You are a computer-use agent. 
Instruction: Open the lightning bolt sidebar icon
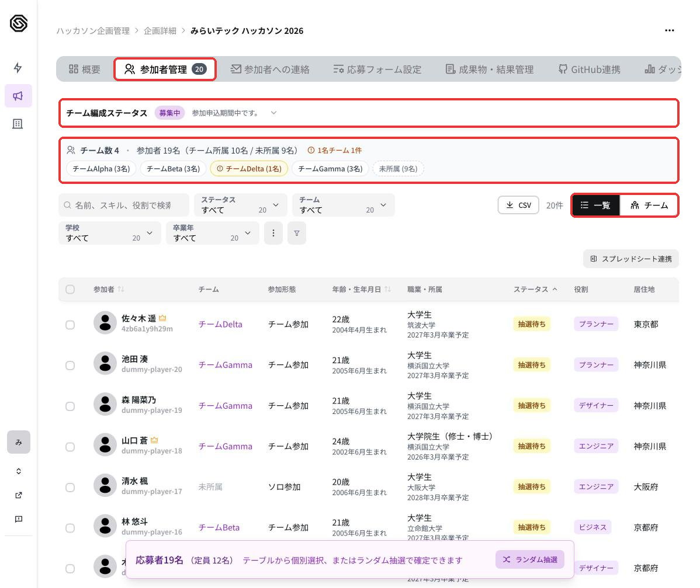18,68
